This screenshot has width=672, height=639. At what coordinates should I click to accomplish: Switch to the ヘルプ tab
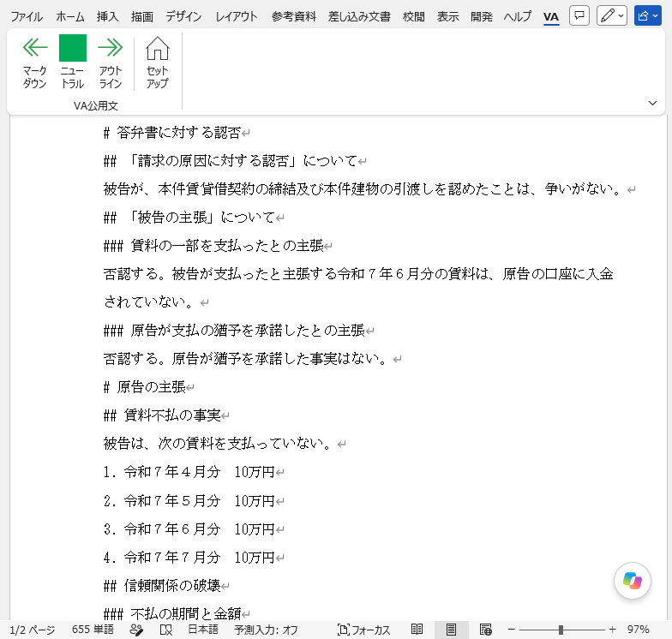point(518,17)
